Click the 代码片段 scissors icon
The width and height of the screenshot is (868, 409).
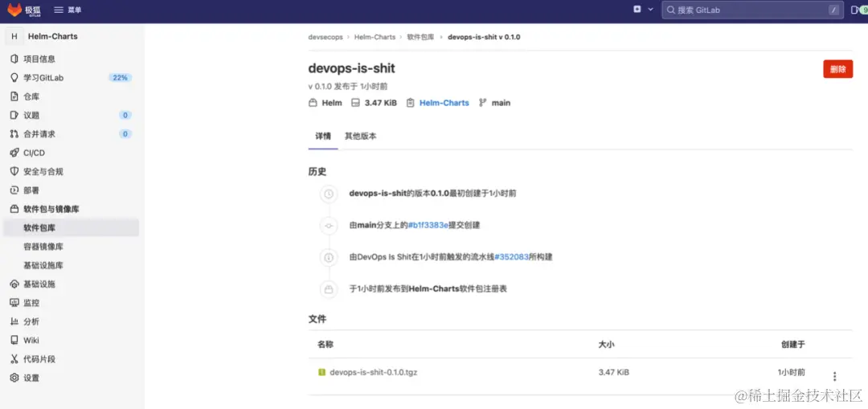(x=14, y=359)
